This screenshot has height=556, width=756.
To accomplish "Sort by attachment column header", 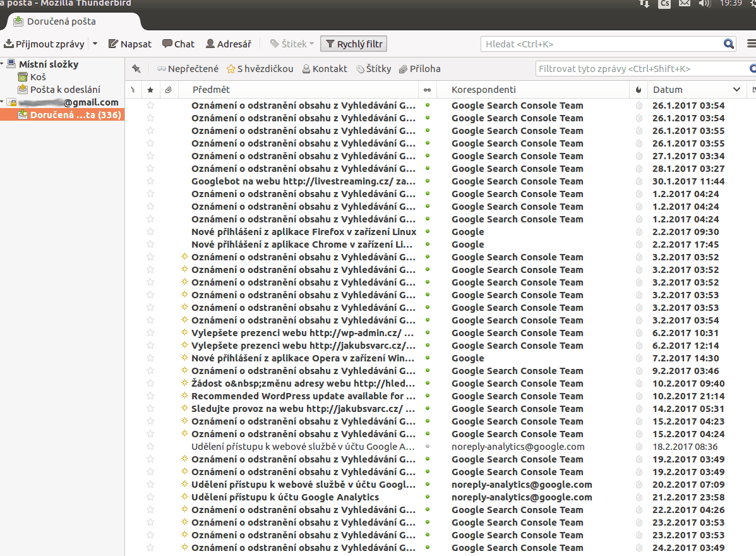I will [x=168, y=90].
